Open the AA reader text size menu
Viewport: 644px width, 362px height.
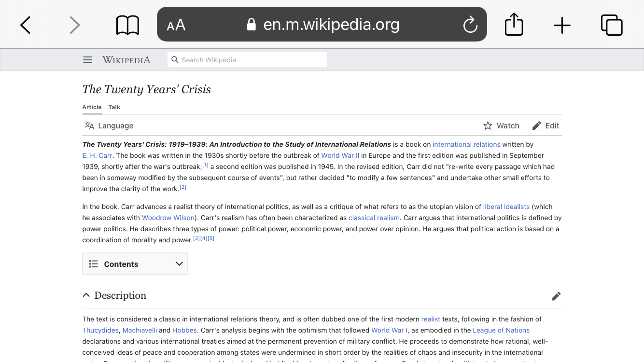[x=176, y=25]
